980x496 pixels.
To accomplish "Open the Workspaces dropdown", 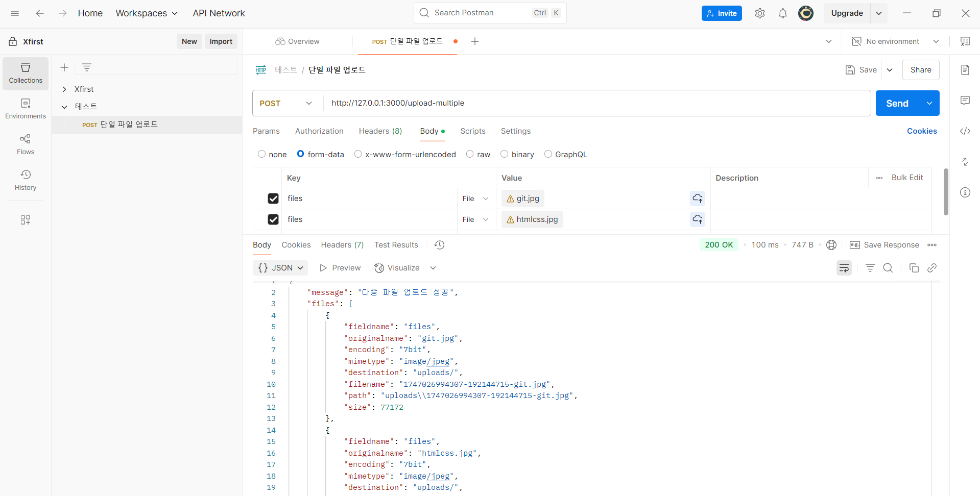I will (147, 13).
